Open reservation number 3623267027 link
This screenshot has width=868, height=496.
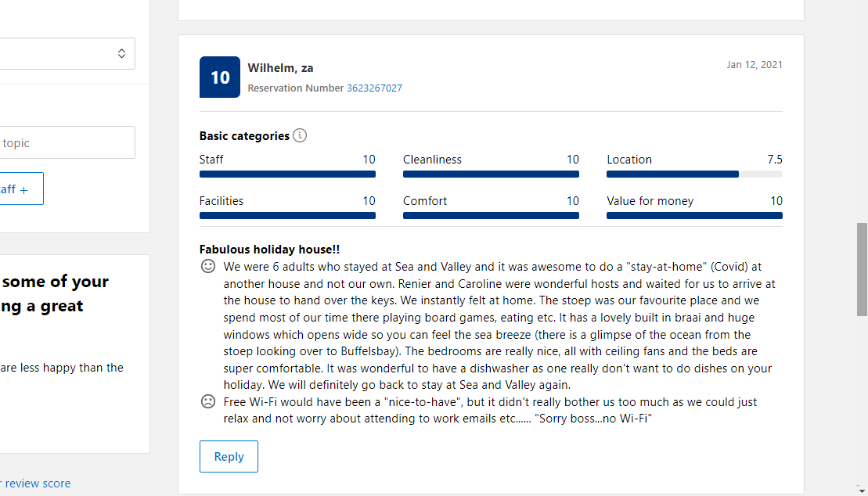[374, 88]
